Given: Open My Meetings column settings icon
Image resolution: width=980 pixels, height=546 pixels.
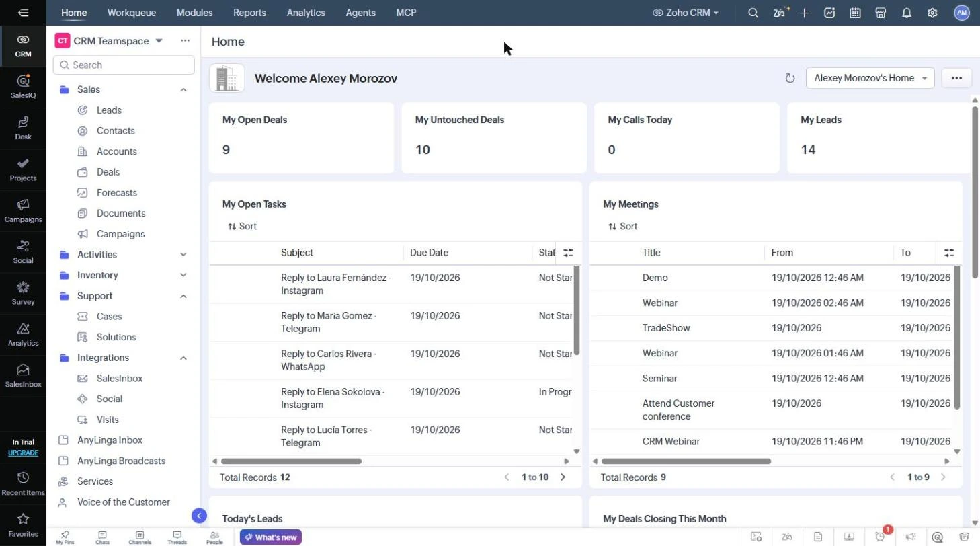Looking at the screenshot, I should pyautogui.click(x=949, y=253).
